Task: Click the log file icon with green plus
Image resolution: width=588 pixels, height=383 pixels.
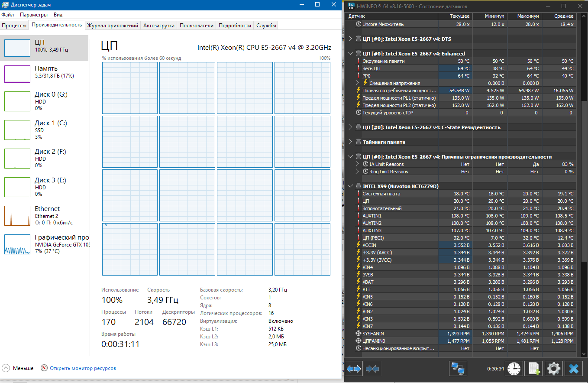Action: point(533,369)
